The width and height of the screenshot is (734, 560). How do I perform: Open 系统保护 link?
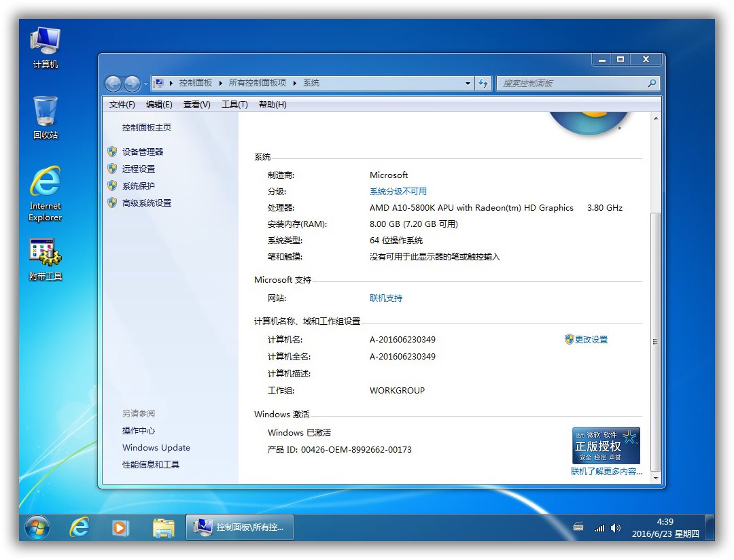[x=139, y=186]
